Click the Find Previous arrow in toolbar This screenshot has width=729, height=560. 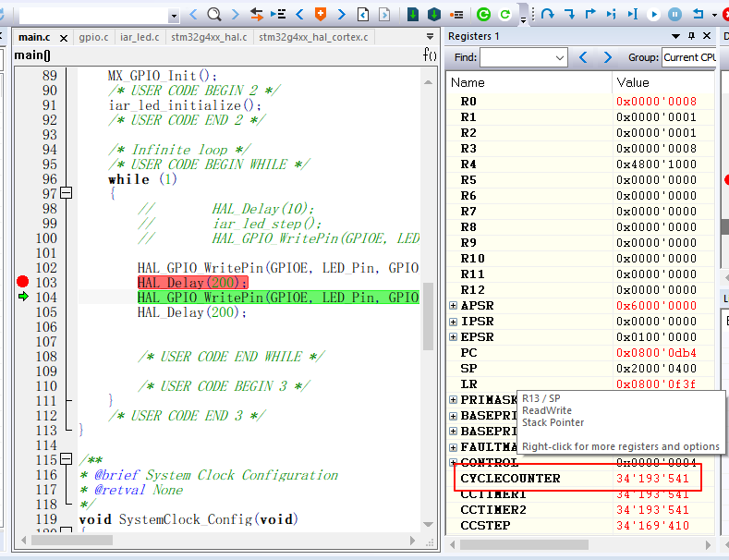pos(193,15)
